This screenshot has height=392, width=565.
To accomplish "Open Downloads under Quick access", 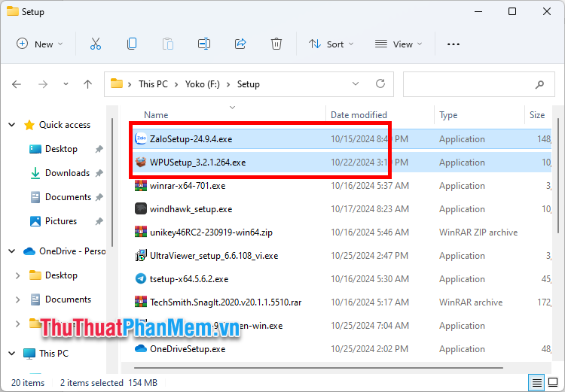I will point(67,173).
